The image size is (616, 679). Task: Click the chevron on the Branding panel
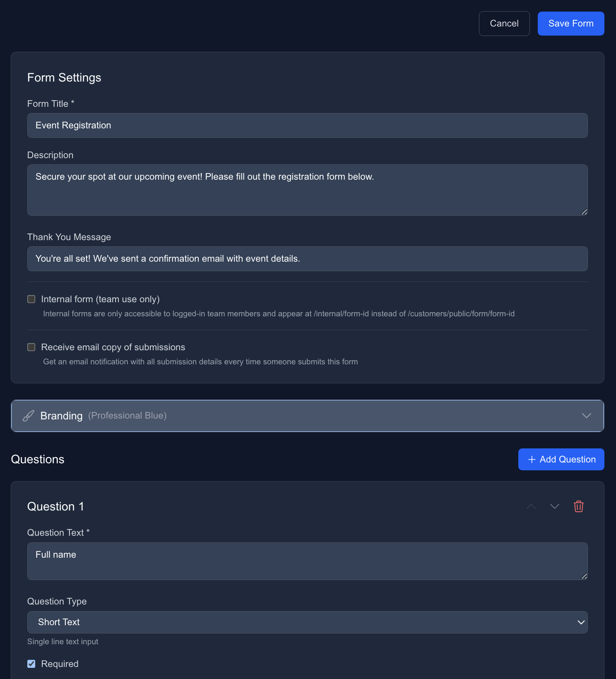pos(586,416)
